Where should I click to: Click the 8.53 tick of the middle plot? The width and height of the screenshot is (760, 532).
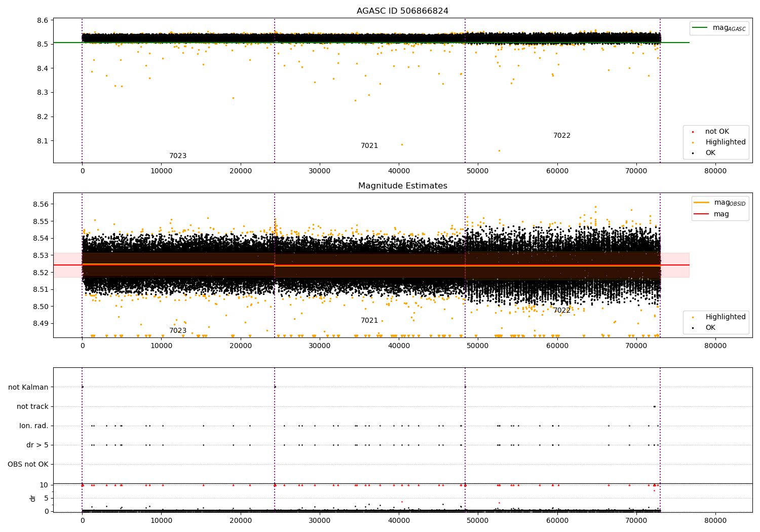tap(41, 255)
